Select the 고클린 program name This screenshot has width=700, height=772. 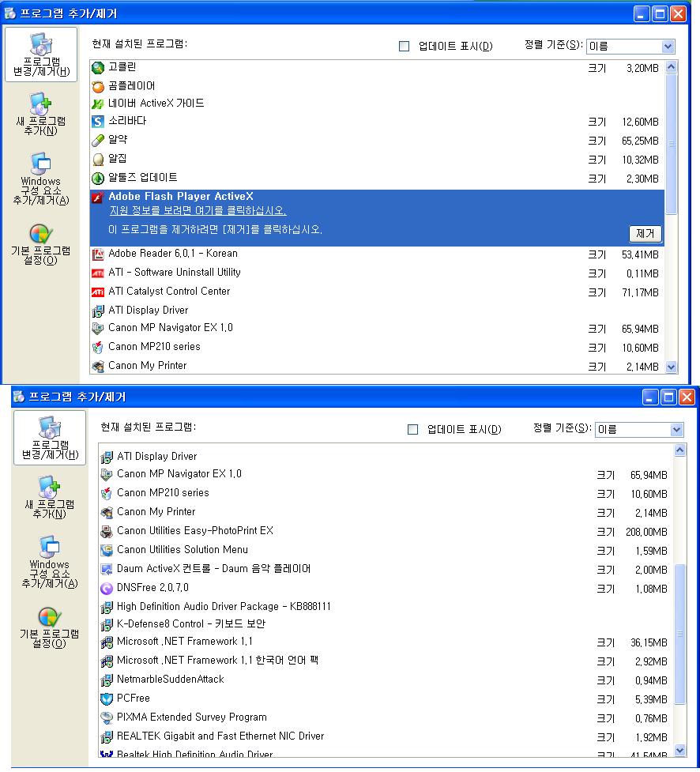(122, 67)
